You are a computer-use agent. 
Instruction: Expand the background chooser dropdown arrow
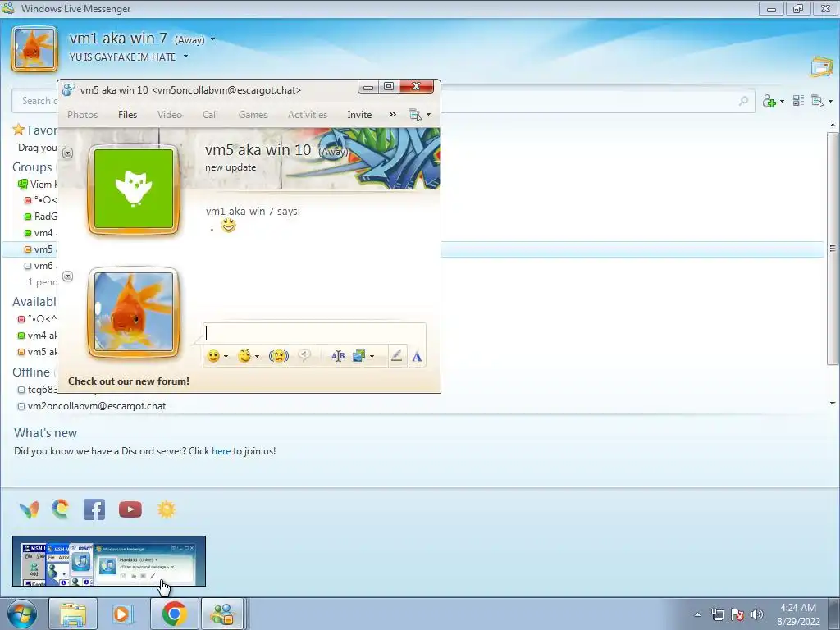(372, 356)
